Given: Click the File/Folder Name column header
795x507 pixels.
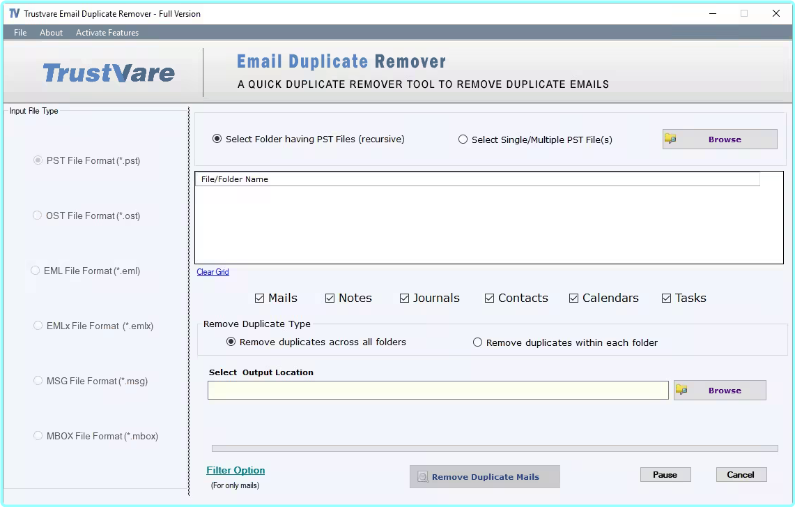Looking at the screenshot, I should [x=477, y=179].
